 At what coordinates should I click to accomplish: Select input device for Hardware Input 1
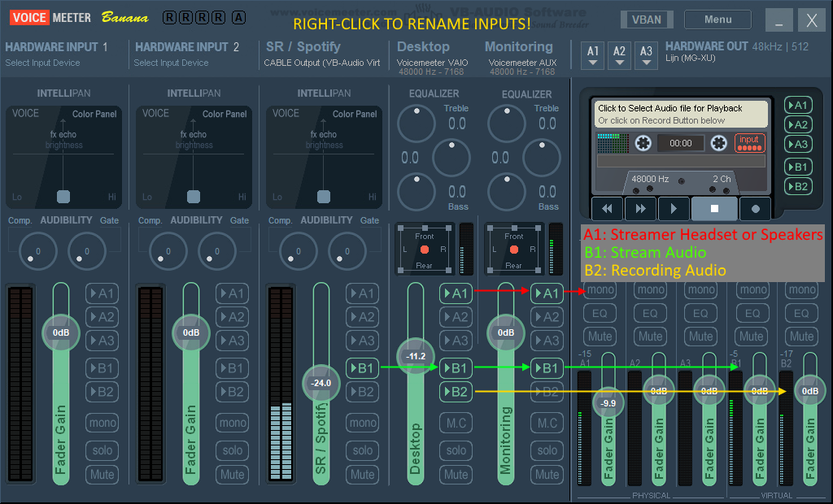[x=42, y=63]
